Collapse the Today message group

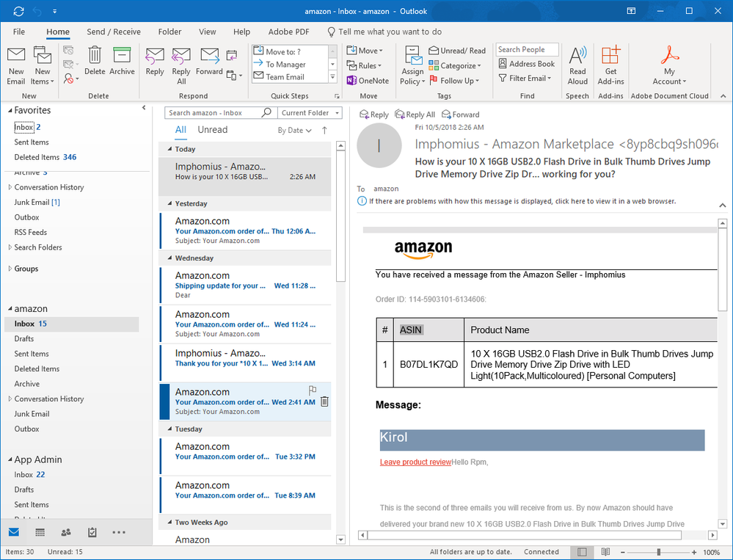[x=169, y=149]
